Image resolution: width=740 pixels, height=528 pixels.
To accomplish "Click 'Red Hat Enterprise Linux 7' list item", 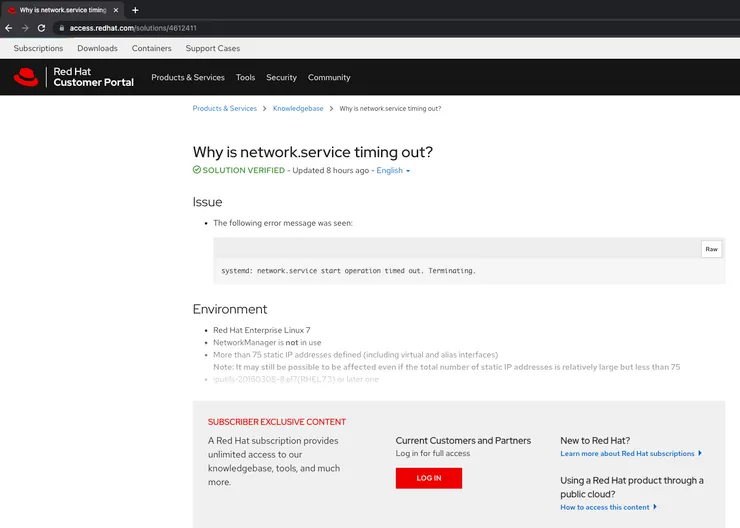I will (x=261, y=330).
